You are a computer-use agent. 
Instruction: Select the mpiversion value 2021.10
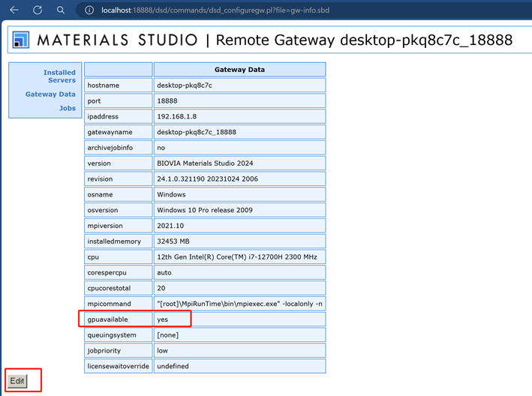tap(239, 226)
